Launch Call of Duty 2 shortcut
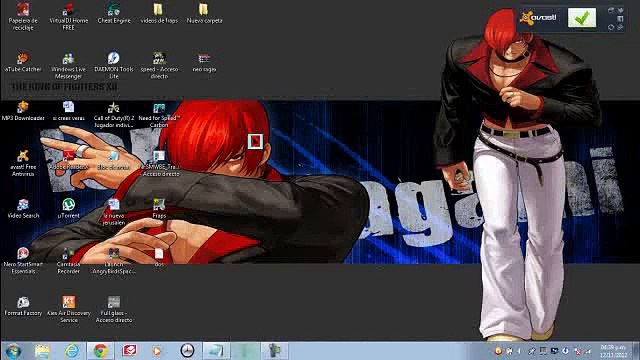Screen dimensions: 640x360 tap(114, 114)
